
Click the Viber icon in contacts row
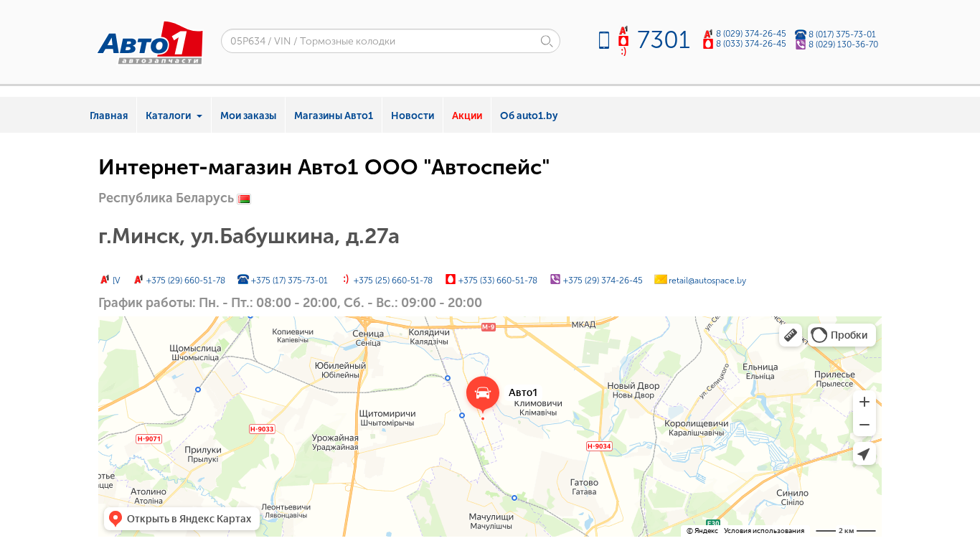555,279
